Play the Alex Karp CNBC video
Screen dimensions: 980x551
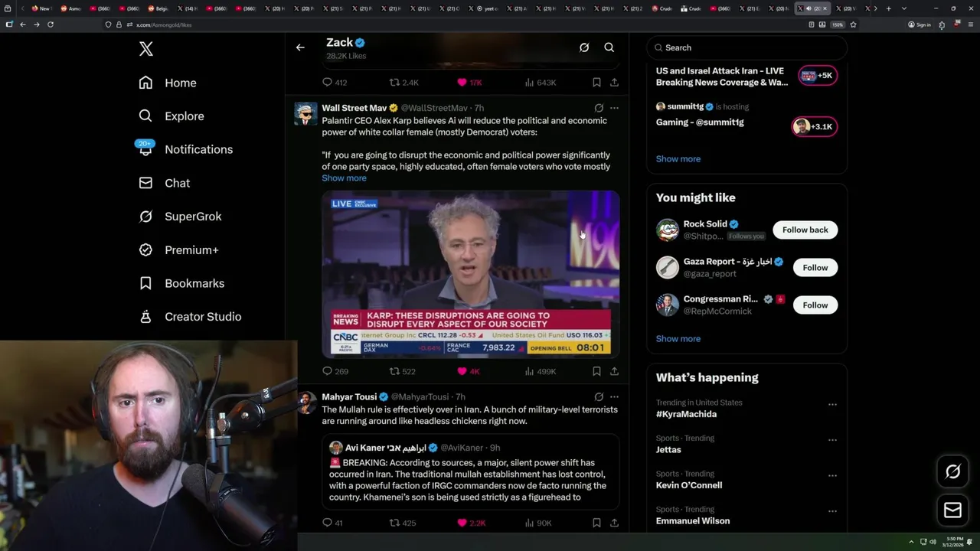[x=470, y=274]
